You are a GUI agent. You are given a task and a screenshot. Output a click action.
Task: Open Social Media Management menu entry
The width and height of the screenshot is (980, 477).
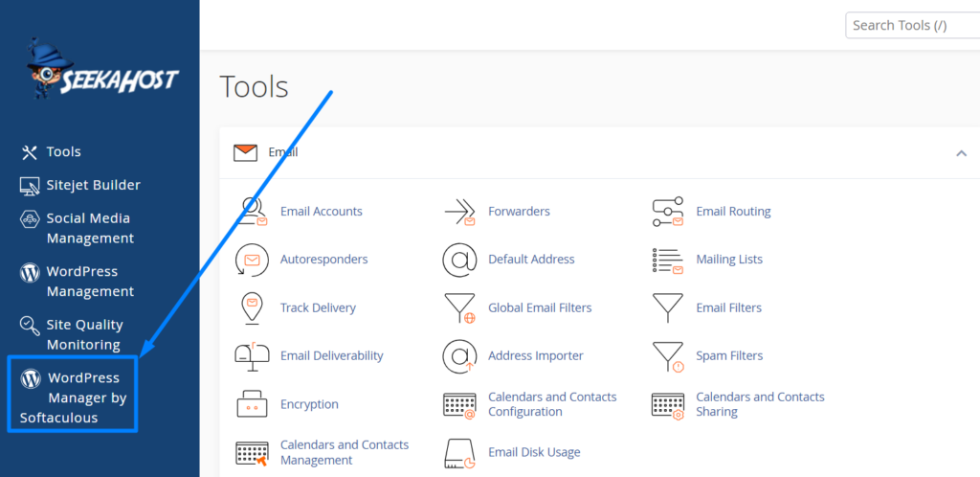(90, 228)
